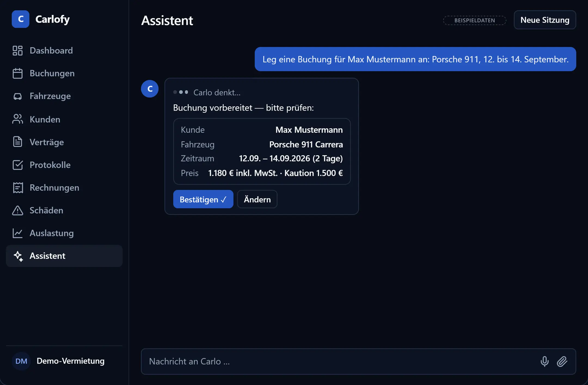Click the DM account avatar
The width and height of the screenshot is (588, 385).
pos(21,361)
